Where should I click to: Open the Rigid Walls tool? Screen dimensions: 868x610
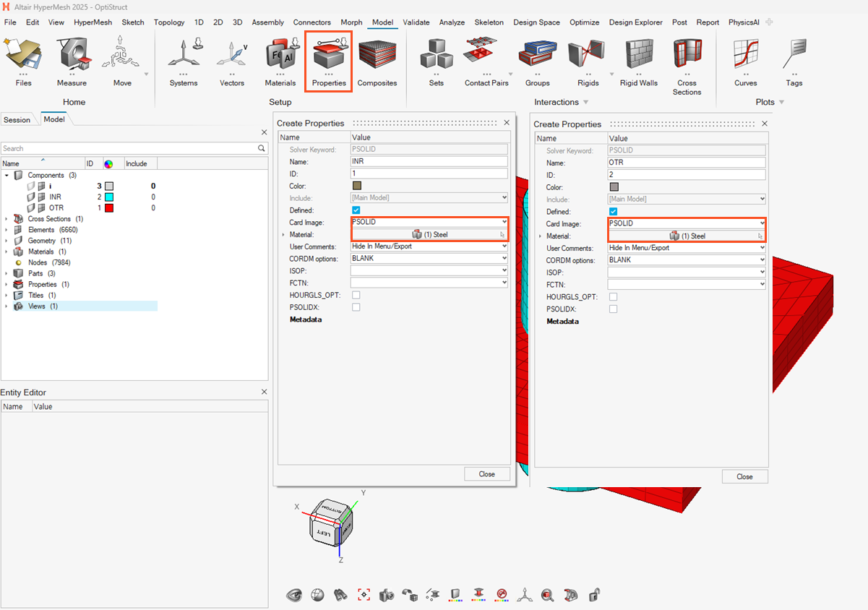(x=639, y=63)
